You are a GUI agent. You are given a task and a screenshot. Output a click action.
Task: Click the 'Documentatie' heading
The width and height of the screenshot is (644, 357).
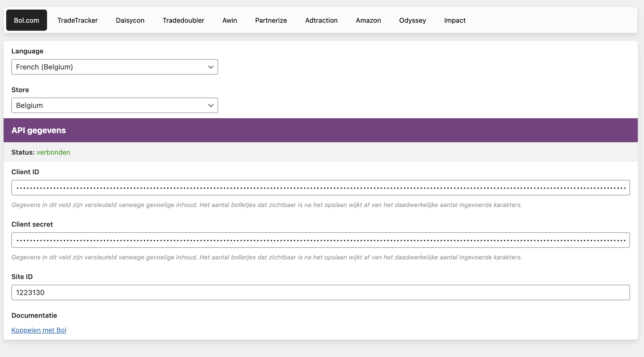click(34, 315)
